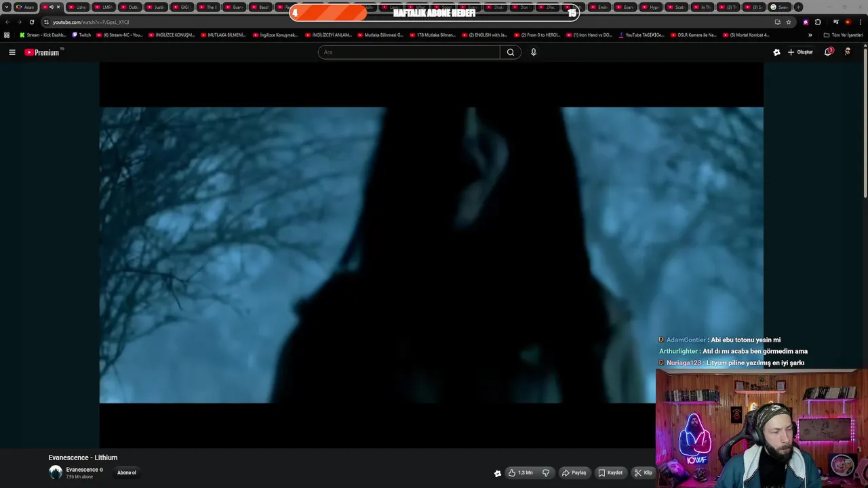Image resolution: width=868 pixels, height=488 pixels.
Task: Click the Lithium video player area
Action: (x=431, y=255)
